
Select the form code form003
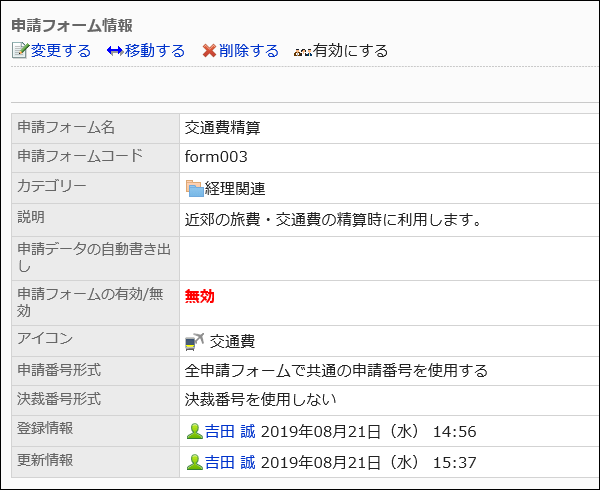click(x=216, y=157)
